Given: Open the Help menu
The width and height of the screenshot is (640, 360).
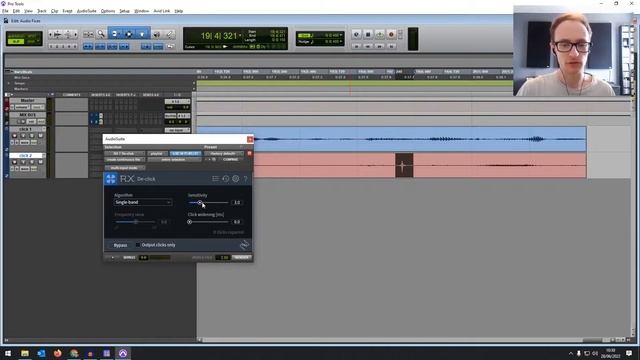Looking at the screenshot, I should click(179, 11).
